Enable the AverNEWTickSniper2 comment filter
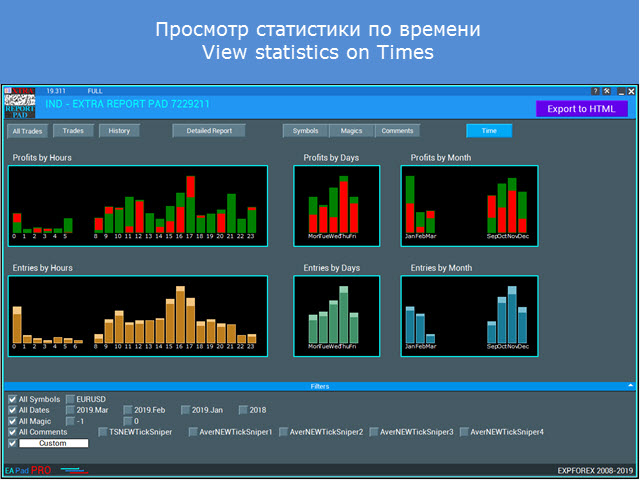The image size is (640, 480). click(x=283, y=432)
